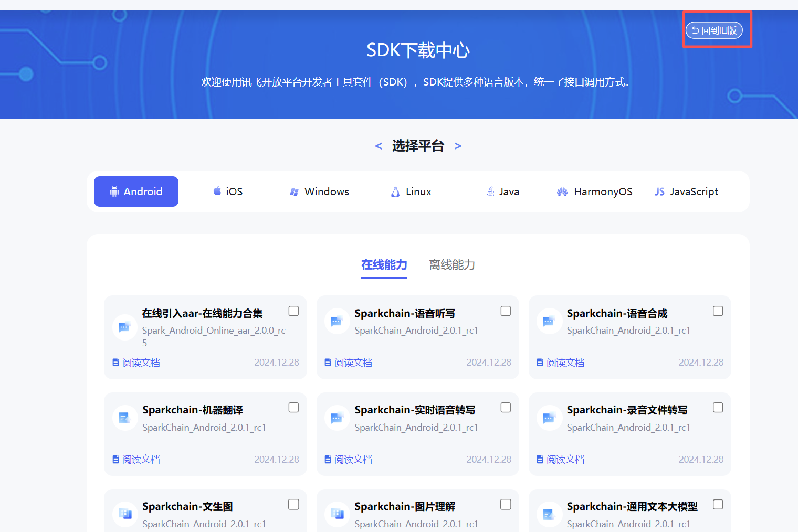Select the HarmonyOS platform tab
The width and height of the screenshot is (798, 532).
click(594, 191)
